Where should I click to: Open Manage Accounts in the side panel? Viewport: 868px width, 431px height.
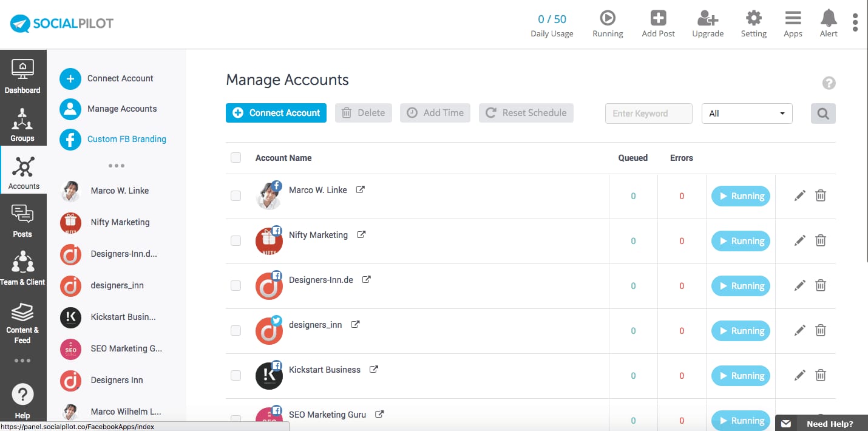coord(109,109)
